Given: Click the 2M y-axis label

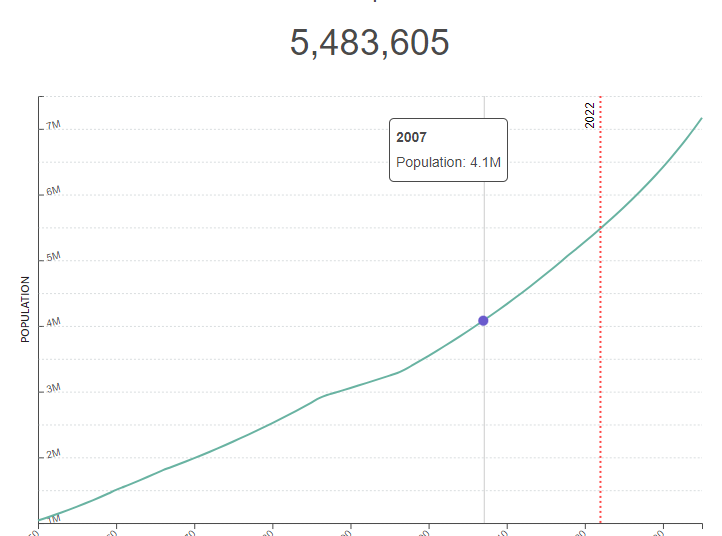Looking at the screenshot, I should coord(53,455).
